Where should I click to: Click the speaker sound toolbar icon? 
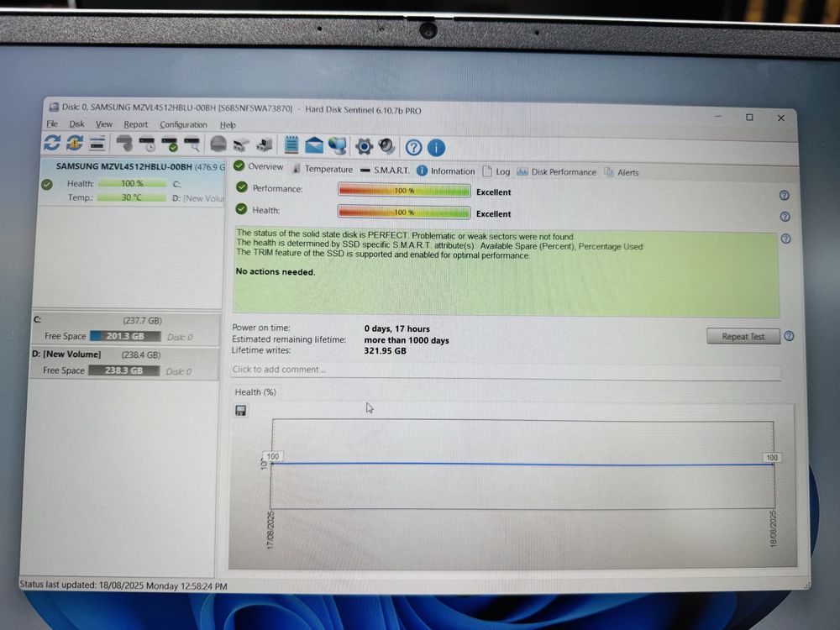pos(386,146)
